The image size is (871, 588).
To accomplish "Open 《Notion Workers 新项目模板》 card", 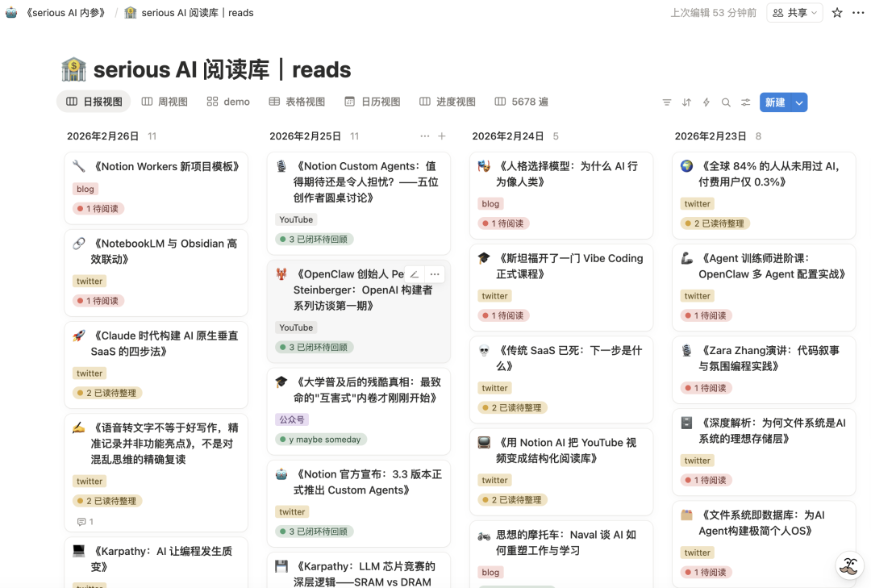I will [x=156, y=189].
